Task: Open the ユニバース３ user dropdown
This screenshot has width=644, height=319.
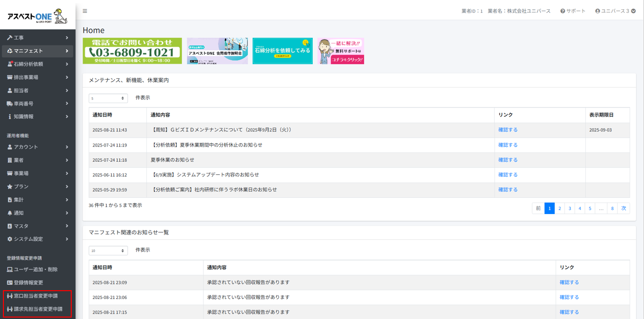Action: pos(615,11)
